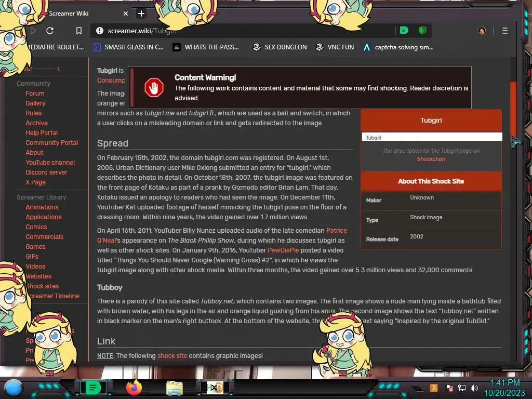Follow the shock site link in NOTE
The width and height of the screenshot is (532, 399).
pyautogui.click(x=172, y=355)
